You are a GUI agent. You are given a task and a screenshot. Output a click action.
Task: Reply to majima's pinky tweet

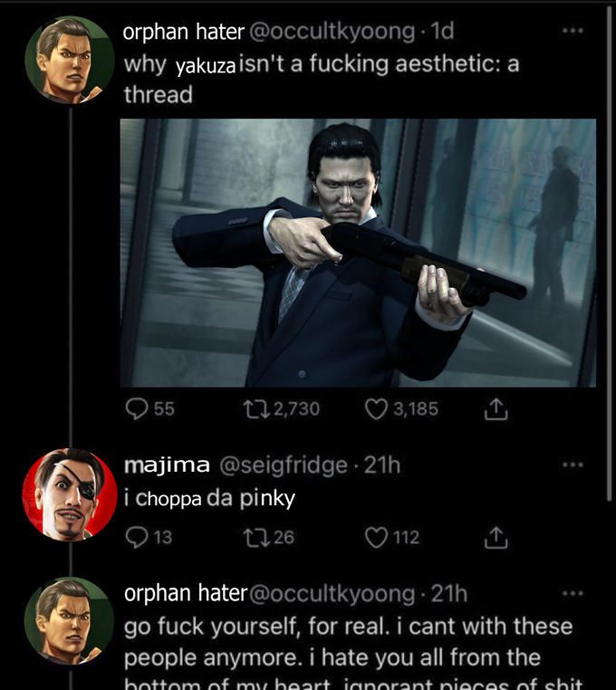point(137,537)
